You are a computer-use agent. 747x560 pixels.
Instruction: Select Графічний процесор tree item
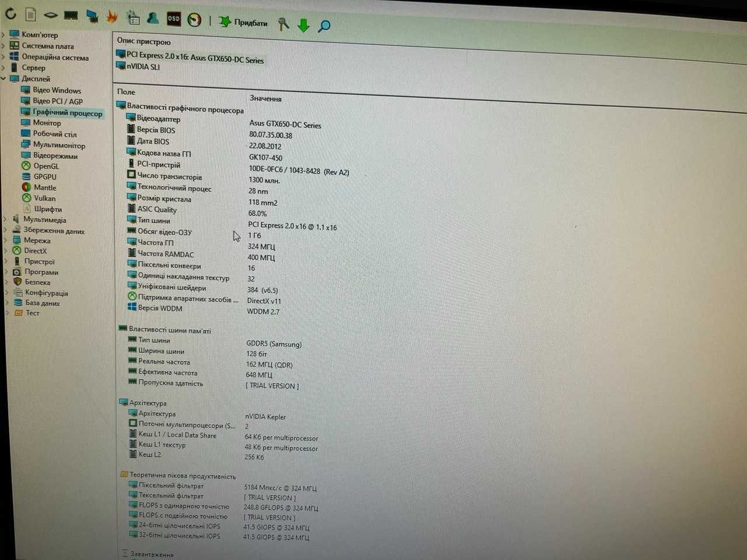click(x=67, y=113)
